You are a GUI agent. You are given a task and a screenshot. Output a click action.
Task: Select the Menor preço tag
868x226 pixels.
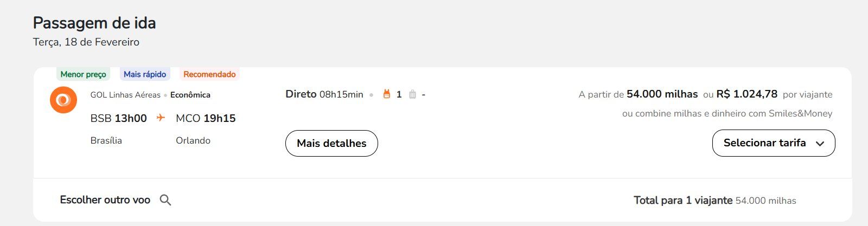(x=83, y=74)
